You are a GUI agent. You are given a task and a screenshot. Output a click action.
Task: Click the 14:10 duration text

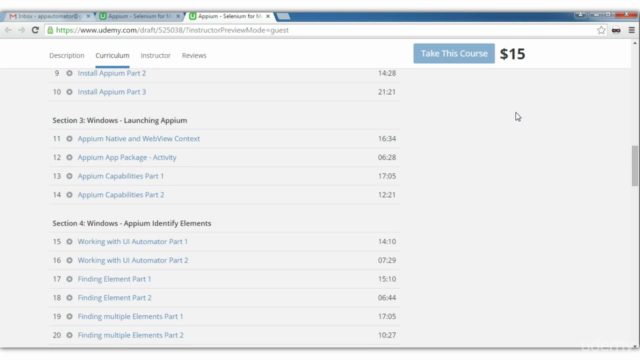pyautogui.click(x=387, y=242)
